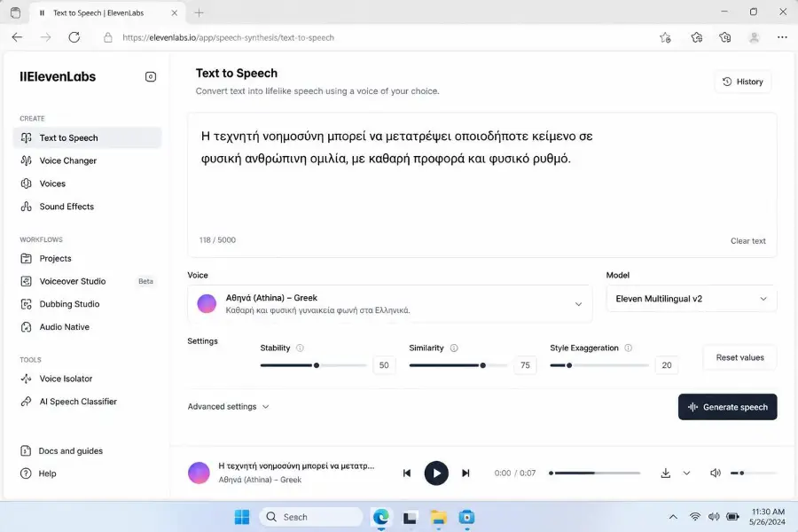
Task: Click the Similarity info icon
Action: coord(454,348)
